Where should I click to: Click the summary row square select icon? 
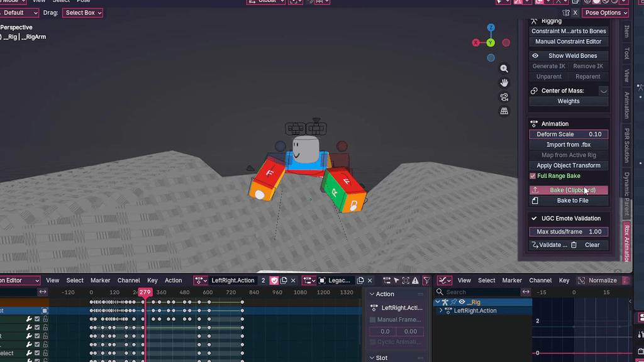(x=45, y=310)
